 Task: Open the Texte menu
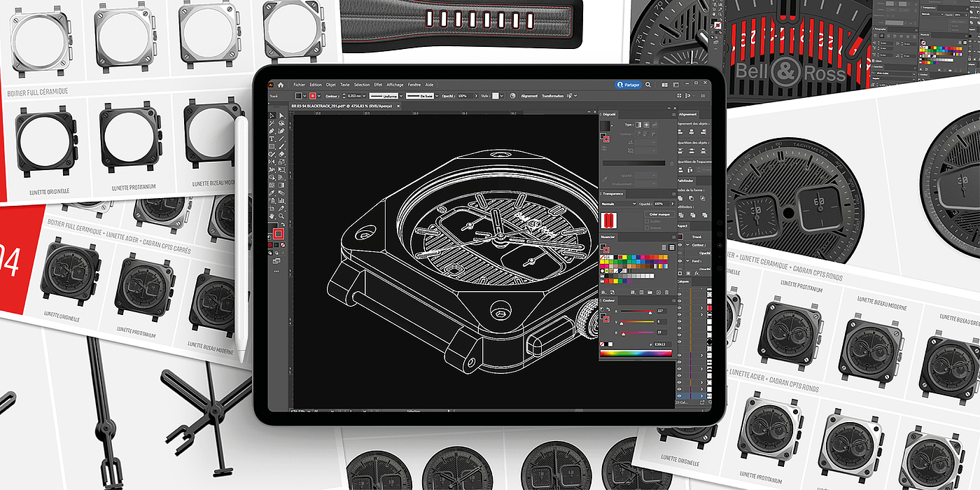(x=345, y=85)
